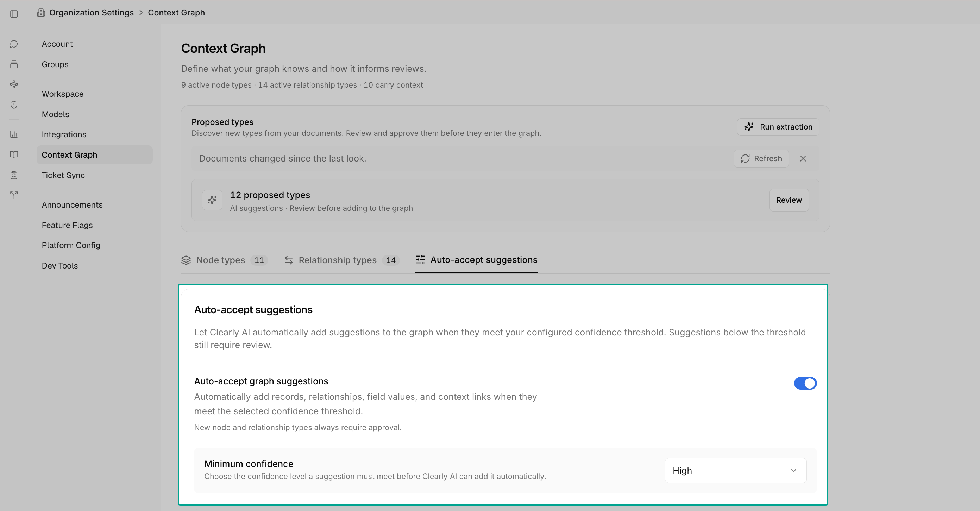Image resolution: width=980 pixels, height=511 pixels.
Task: Switch to the Node types tab
Action: [225, 260]
